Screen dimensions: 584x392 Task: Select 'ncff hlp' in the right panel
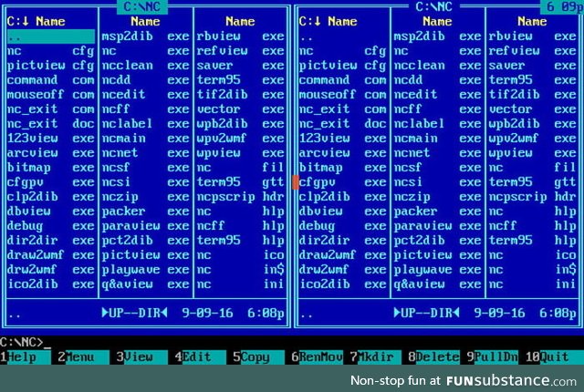pos(533,226)
